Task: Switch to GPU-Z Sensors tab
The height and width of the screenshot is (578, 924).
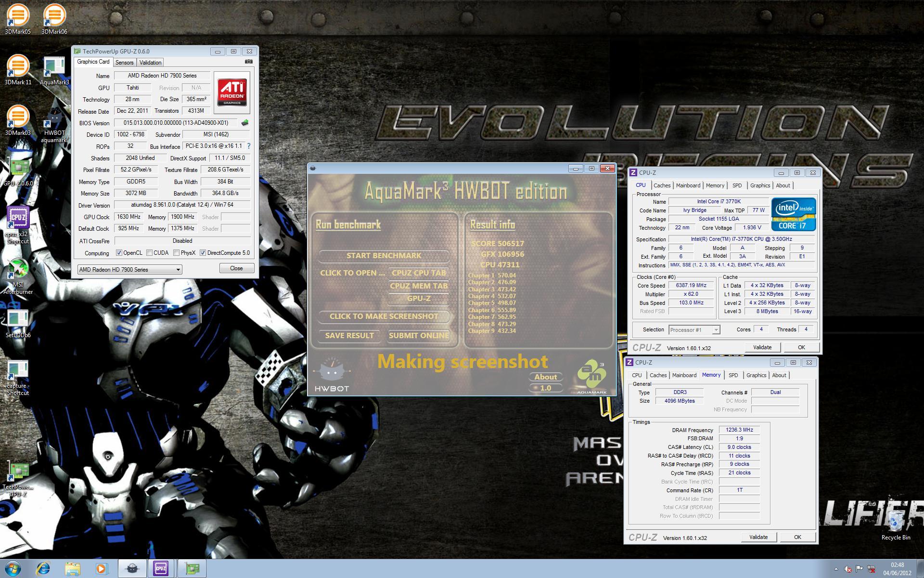Action: 124,63
